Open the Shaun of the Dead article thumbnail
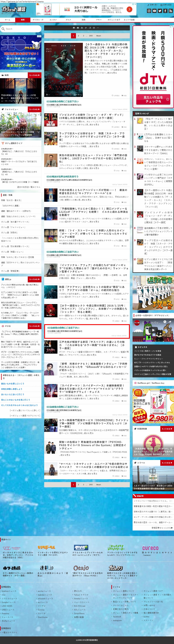 [51, 120]
